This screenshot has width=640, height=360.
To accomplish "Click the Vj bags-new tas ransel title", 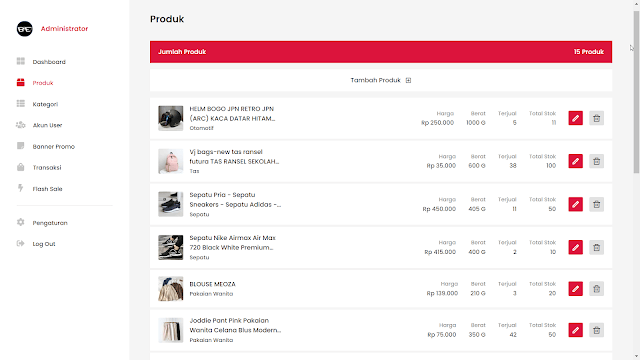I will [x=234, y=157].
